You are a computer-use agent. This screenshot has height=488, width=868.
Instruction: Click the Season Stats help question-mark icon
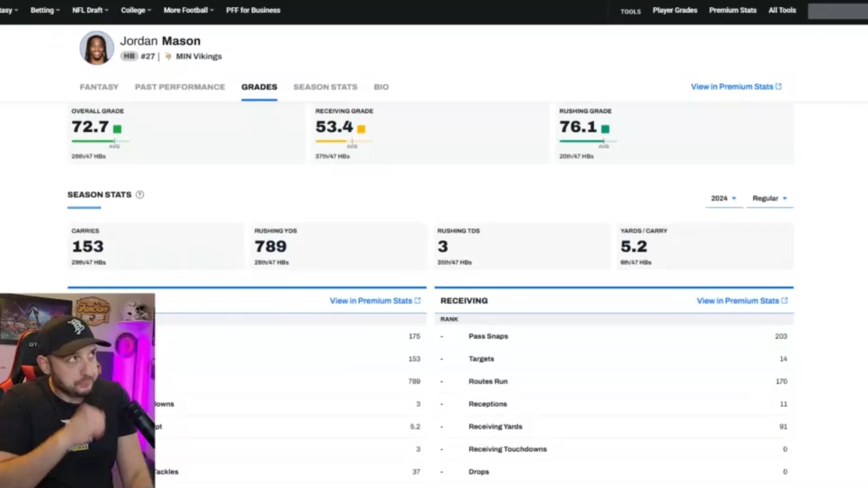click(x=140, y=195)
